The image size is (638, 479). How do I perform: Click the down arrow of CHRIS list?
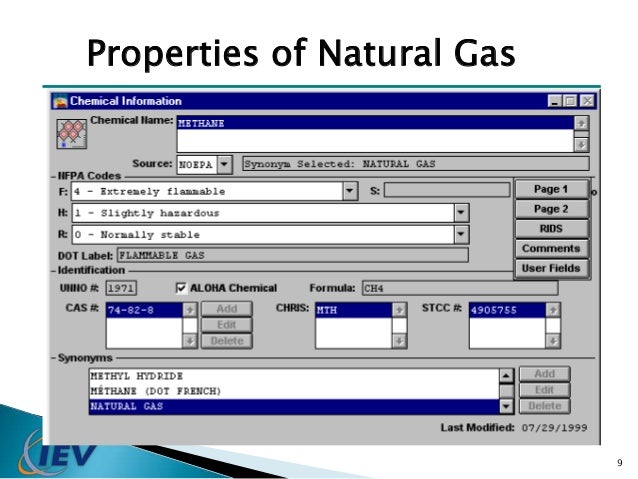tap(399, 341)
